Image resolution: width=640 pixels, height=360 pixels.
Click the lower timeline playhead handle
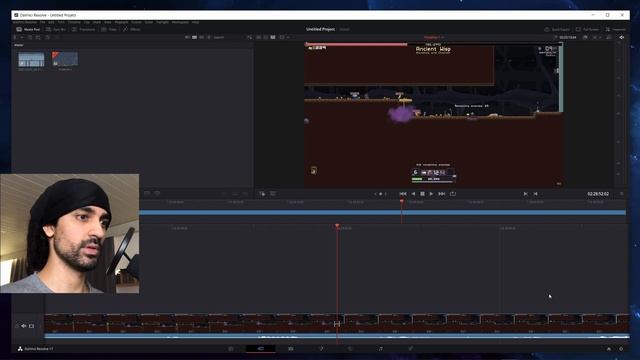[337, 226]
